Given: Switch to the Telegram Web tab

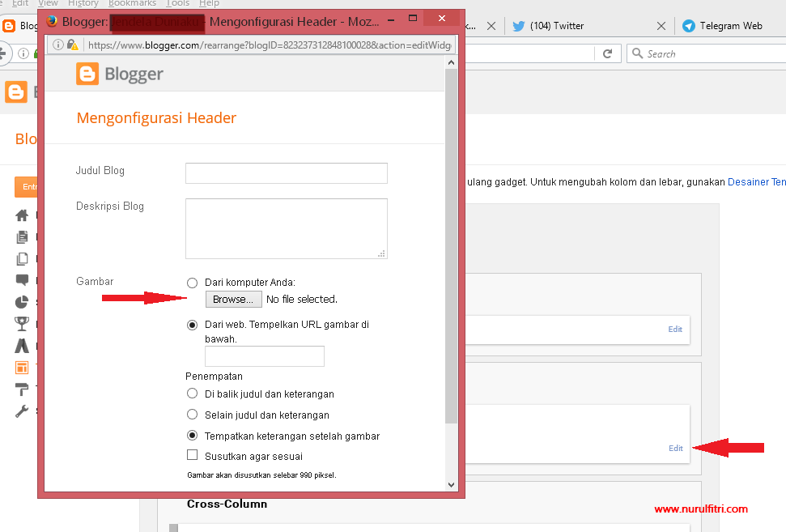Looking at the screenshot, I should pyautogui.click(x=731, y=26).
